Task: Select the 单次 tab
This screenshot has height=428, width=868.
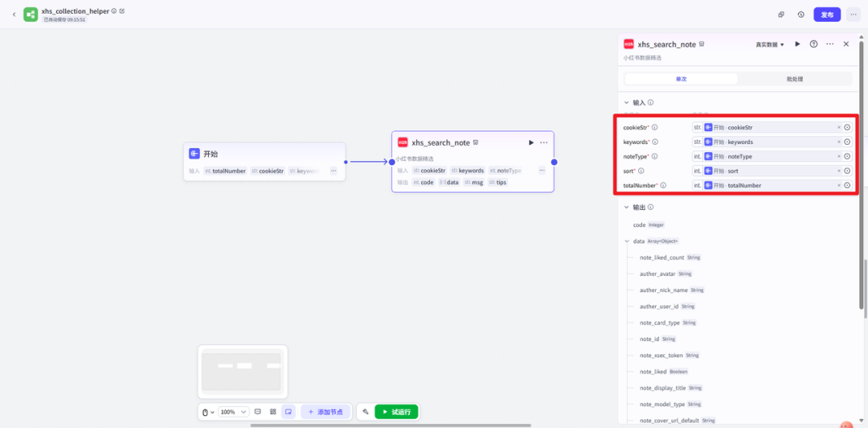Action: tap(681, 79)
